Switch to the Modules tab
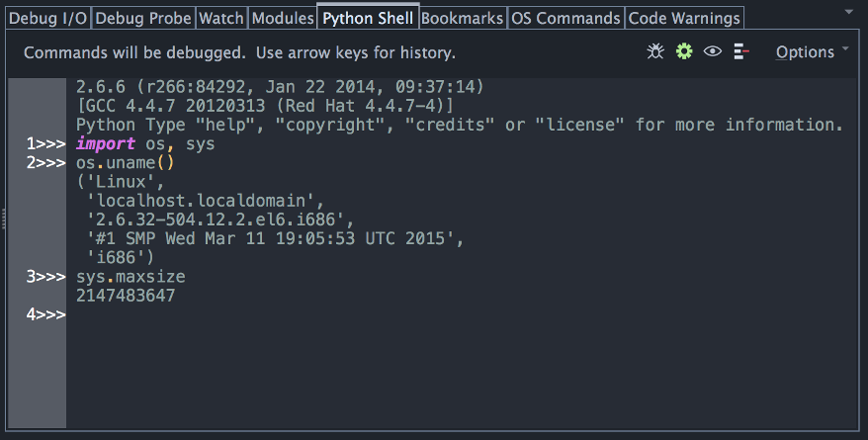Screen dimensions: 868x440 tap(282, 18)
